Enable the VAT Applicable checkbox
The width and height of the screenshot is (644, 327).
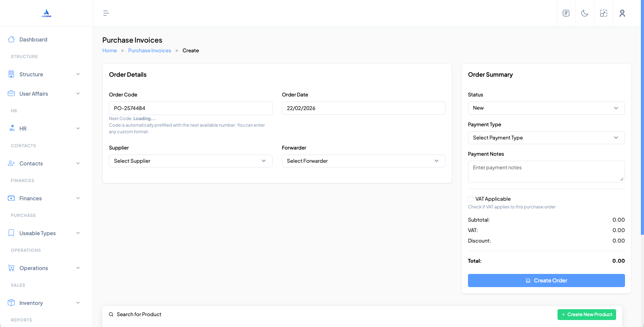click(471, 199)
